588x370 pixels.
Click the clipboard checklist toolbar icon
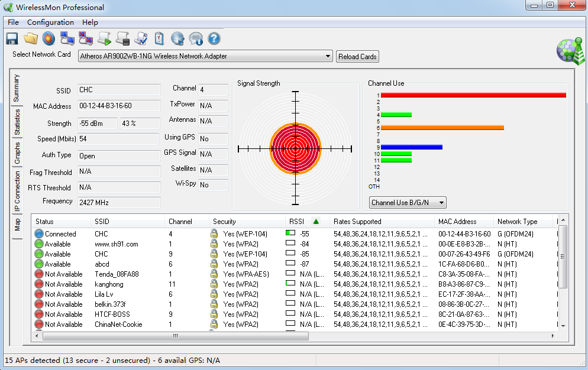[159, 38]
